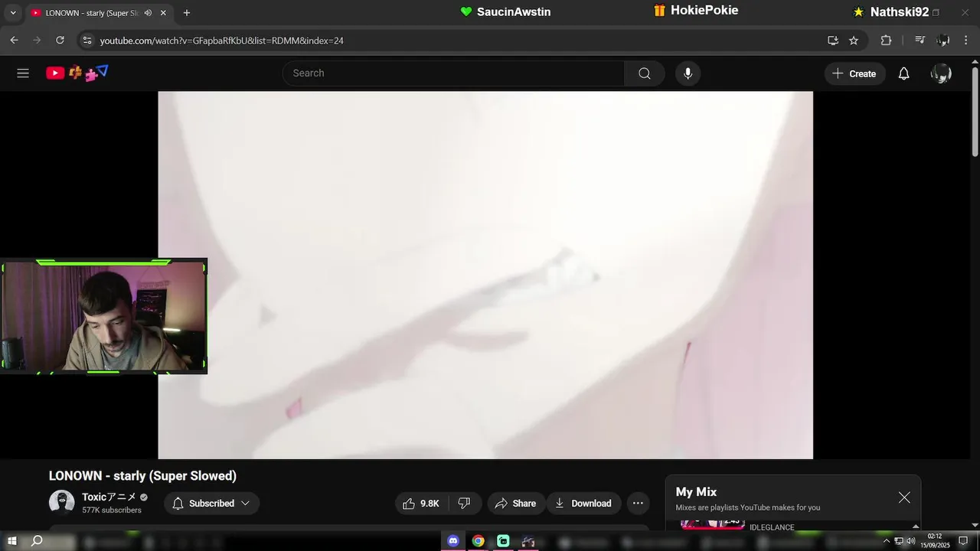Open Windows Start menu
Viewport: 980px width, 551px height.
tap(11, 541)
